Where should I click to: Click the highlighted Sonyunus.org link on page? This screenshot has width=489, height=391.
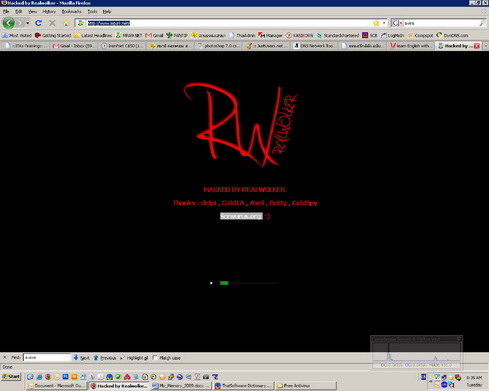(241, 216)
